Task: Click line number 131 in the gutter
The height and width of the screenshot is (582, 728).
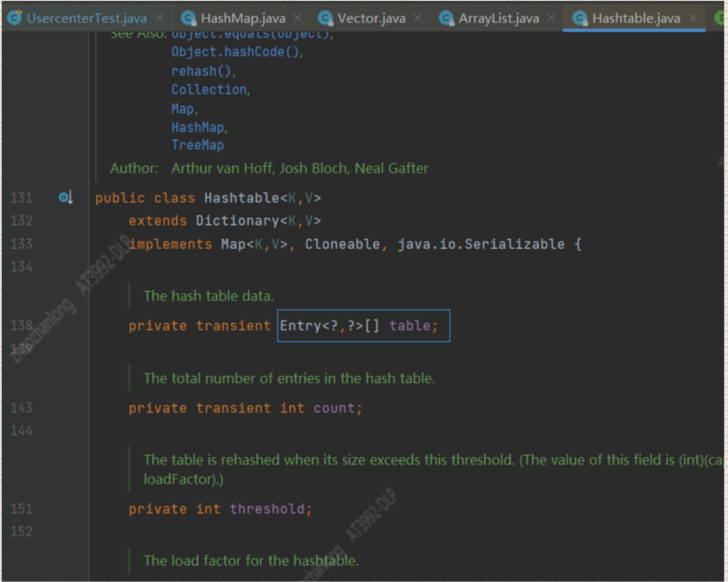Action: pos(21,198)
